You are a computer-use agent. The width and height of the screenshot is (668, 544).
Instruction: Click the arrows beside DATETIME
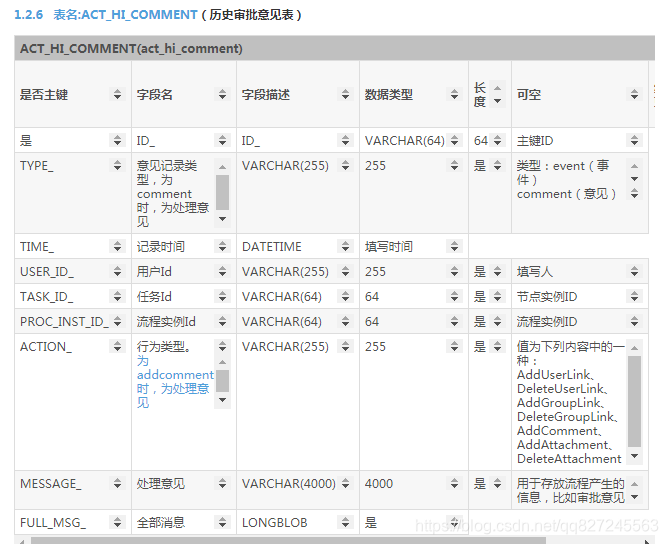pos(346,246)
